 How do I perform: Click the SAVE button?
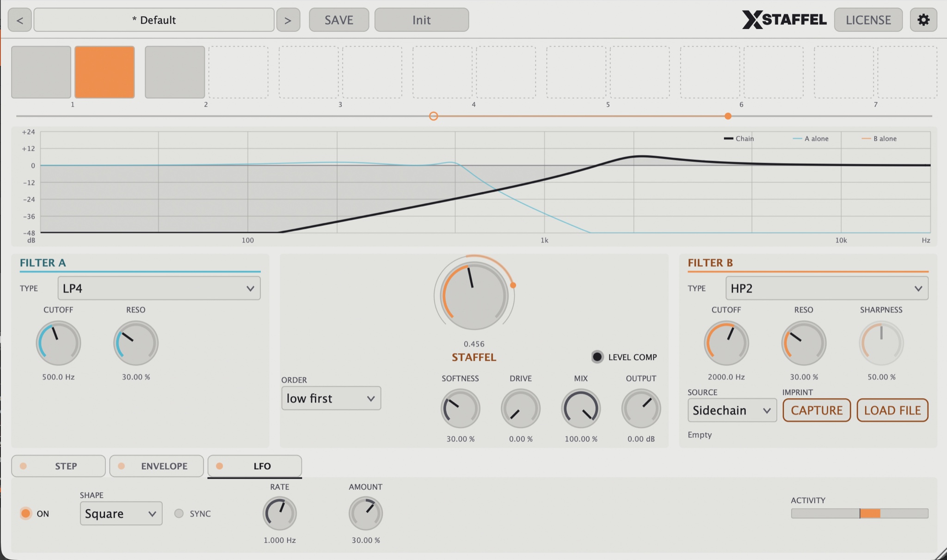339,20
